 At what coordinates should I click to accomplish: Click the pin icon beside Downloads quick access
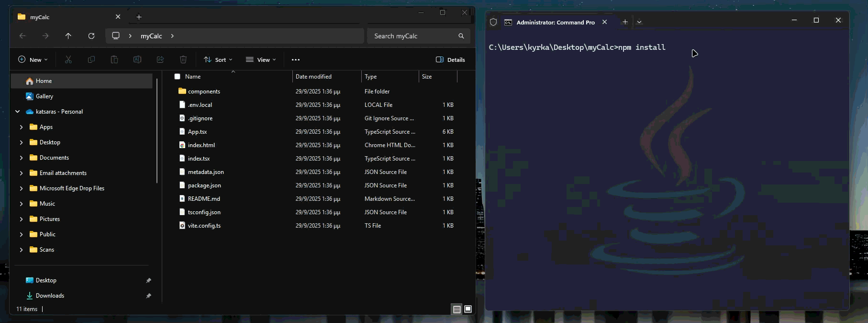(x=149, y=296)
